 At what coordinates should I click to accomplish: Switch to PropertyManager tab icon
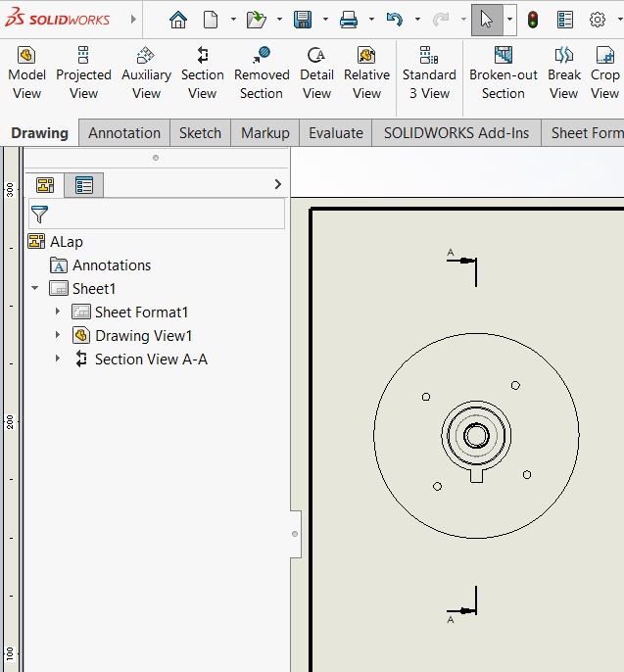(84, 185)
